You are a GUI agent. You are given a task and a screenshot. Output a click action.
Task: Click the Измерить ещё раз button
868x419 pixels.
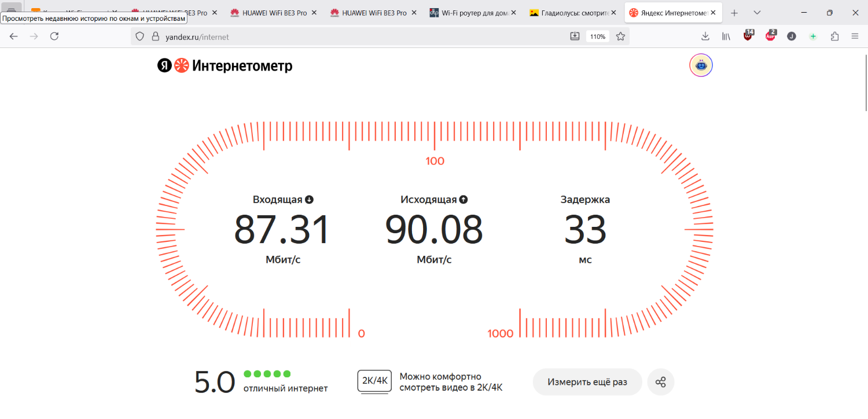pos(587,382)
